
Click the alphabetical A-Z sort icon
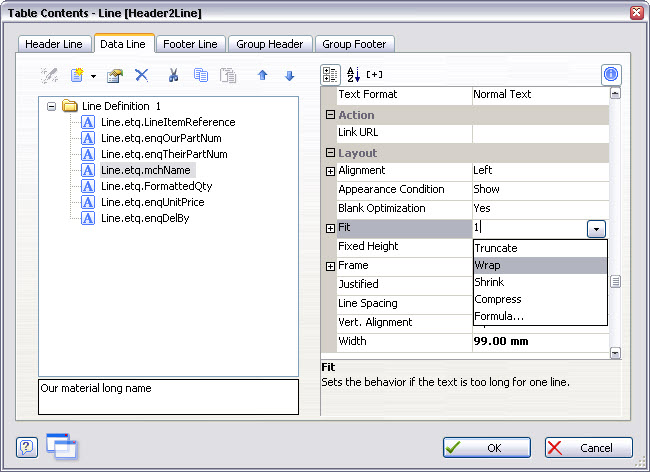point(353,75)
